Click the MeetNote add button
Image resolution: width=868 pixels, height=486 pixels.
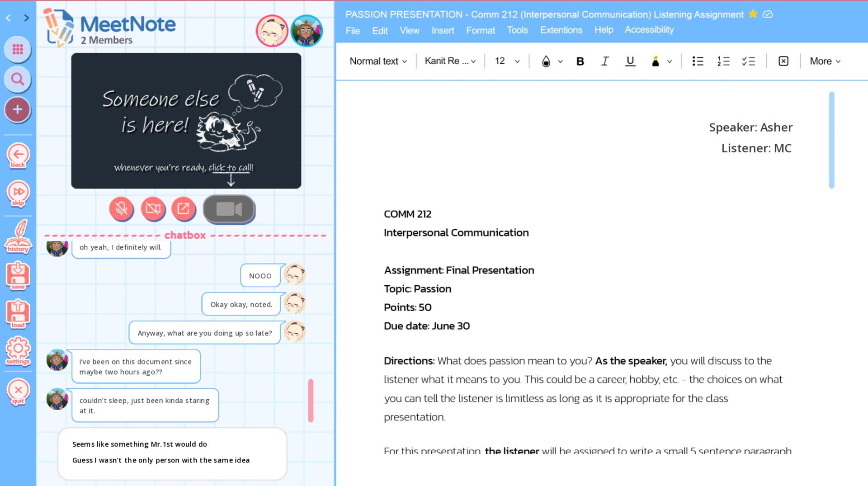[x=18, y=109]
